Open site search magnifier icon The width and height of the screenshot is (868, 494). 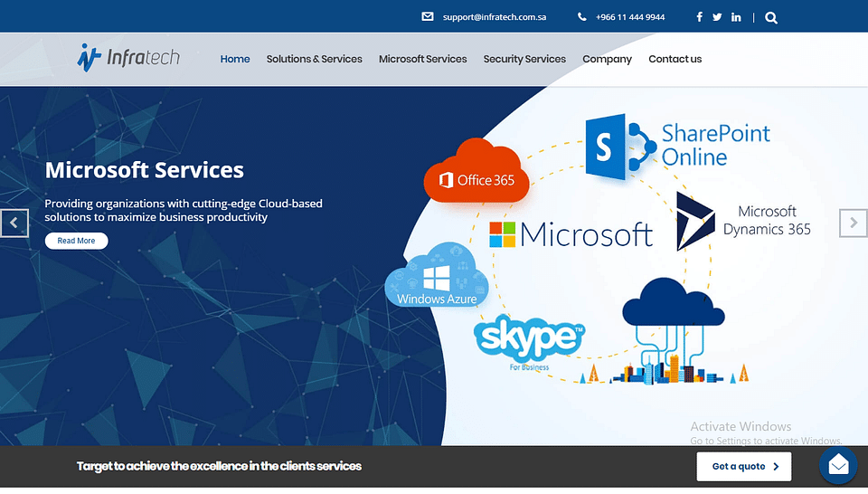click(771, 18)
